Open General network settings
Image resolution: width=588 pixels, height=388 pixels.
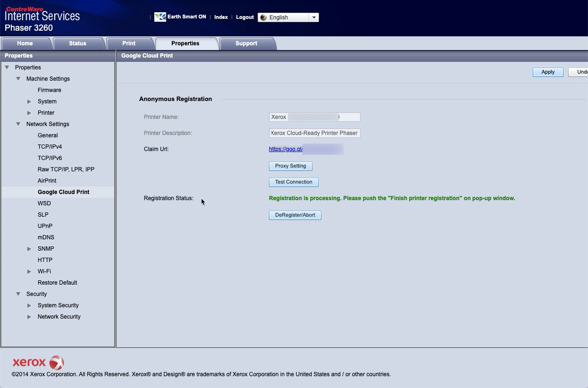(48, 135)
